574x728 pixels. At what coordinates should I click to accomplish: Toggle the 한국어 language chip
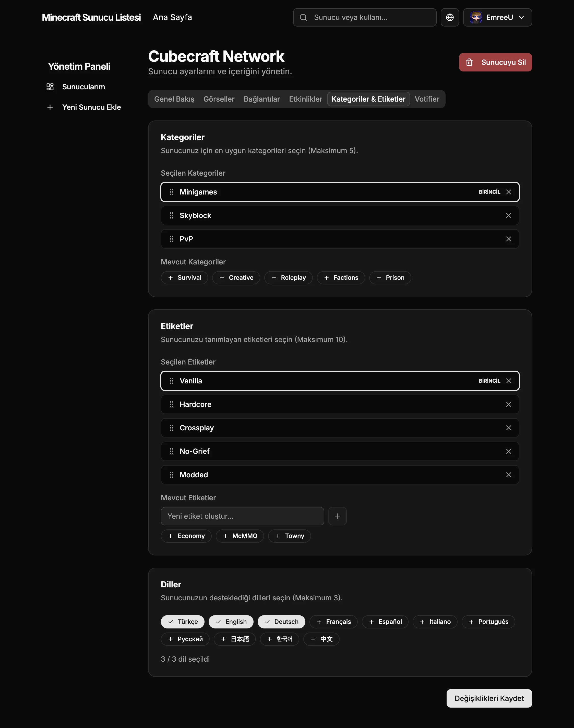(280, 639)
